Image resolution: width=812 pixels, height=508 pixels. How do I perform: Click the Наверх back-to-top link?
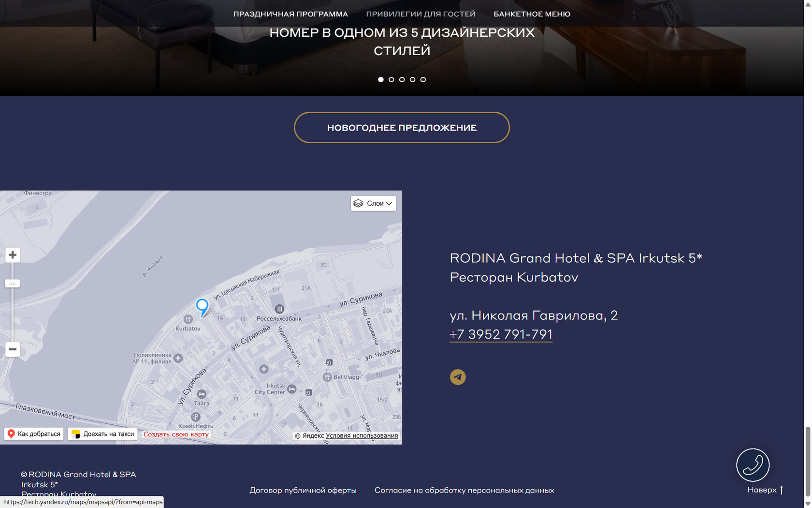tap(765, 490)
